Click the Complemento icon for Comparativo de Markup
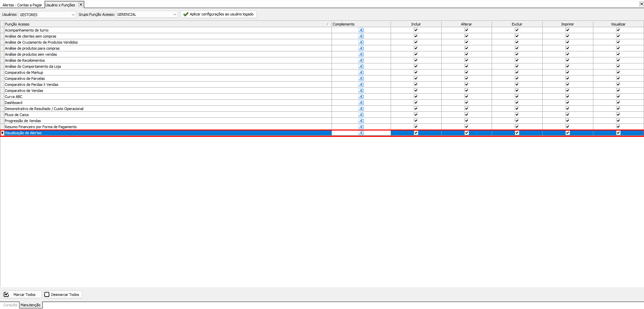 tap(361, 72)
